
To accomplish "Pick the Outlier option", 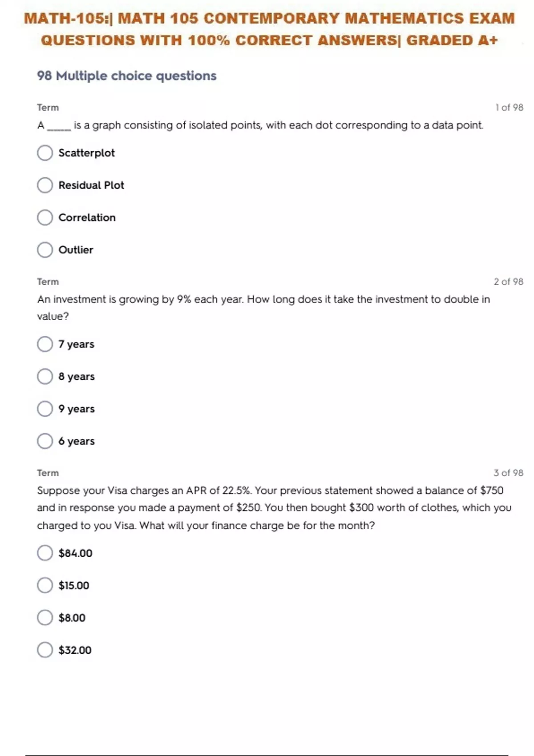I will 45,250.
